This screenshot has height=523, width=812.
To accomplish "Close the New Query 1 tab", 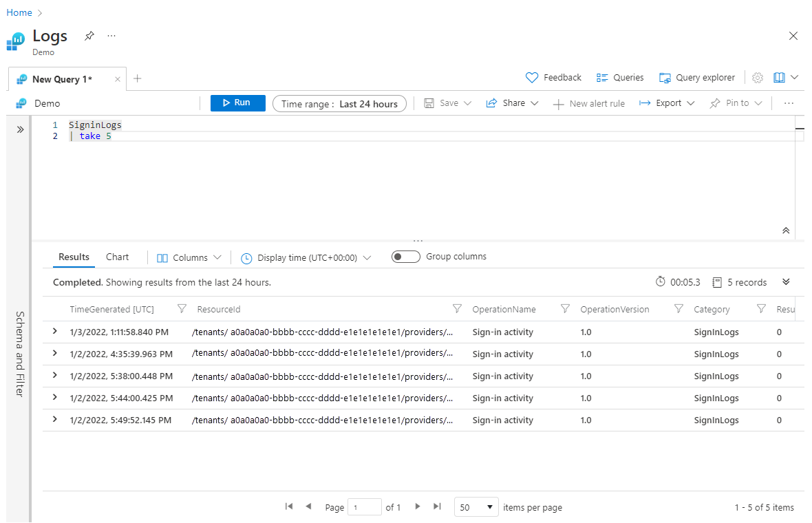I will (x=118, y=79).
